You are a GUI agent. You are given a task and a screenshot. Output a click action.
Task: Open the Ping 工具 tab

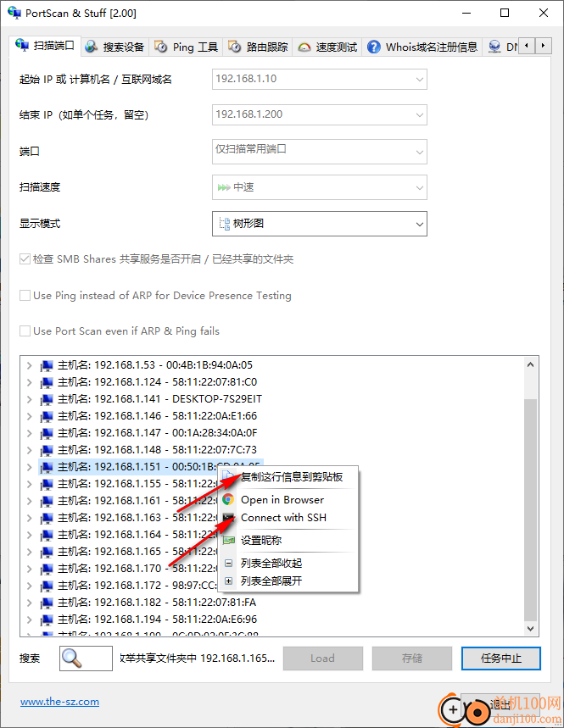[186, 47]
